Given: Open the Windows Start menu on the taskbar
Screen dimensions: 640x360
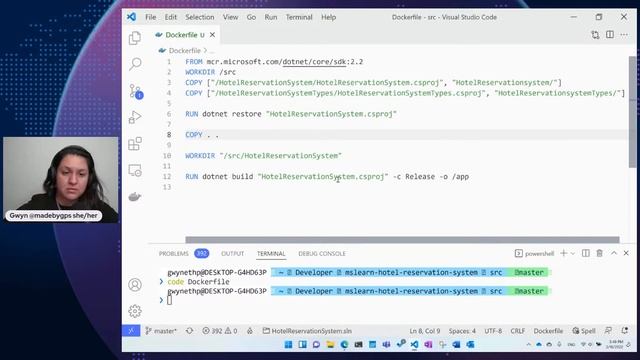Looking at the screenshot, I should pyautogui.click(x=288, y=344).
